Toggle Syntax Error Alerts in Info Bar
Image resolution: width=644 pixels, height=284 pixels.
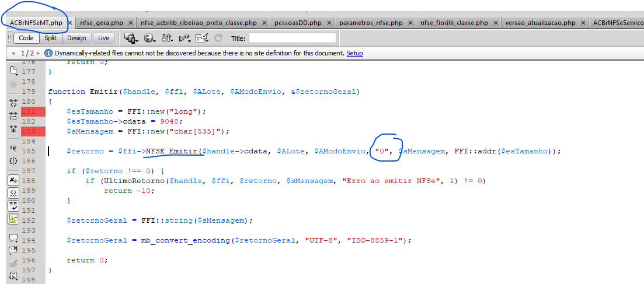point(13,219)
